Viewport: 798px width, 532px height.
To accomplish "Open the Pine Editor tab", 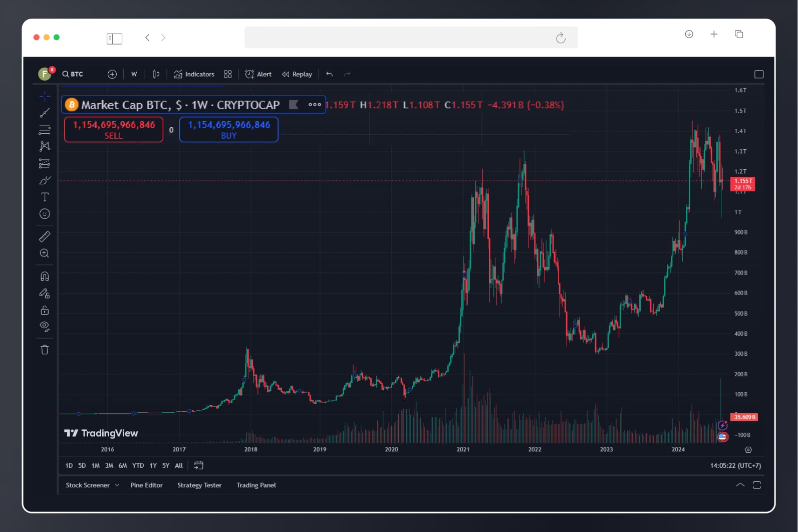I will 146,485.
